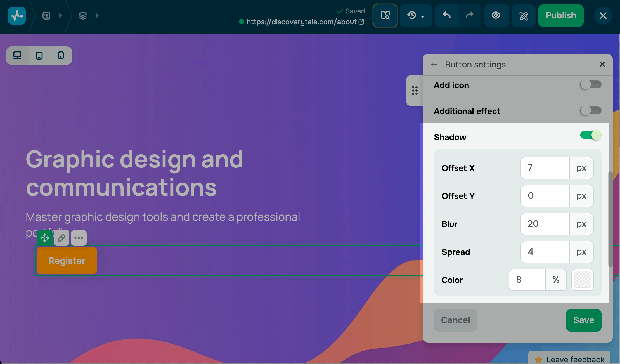Image resolution: width=620 pixels, height=364 pixels.
Task: Enable the Add icon toggle
Action: pyautogui.click(x=591, y=84)
